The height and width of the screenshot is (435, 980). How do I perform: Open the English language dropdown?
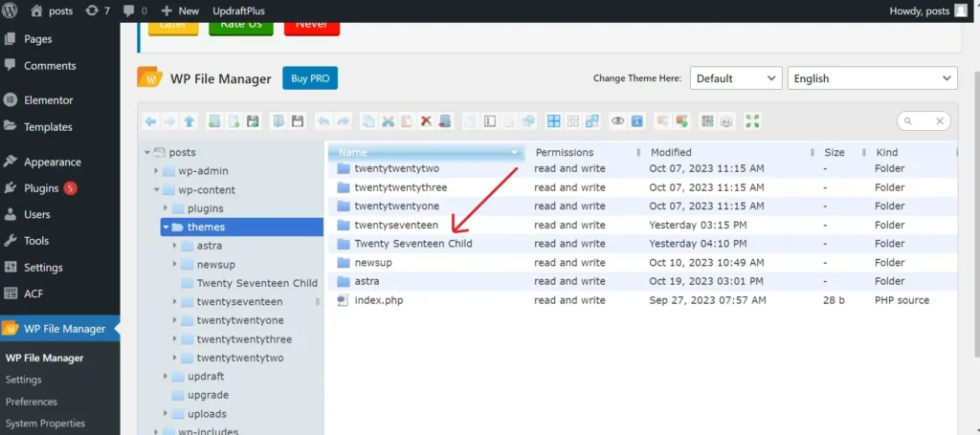point(871,78)
